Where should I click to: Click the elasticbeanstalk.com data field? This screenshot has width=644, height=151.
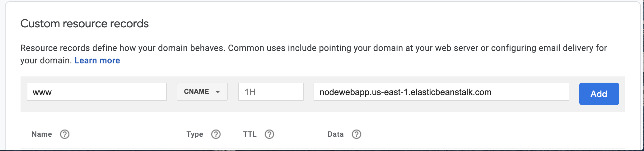point(441,92)
